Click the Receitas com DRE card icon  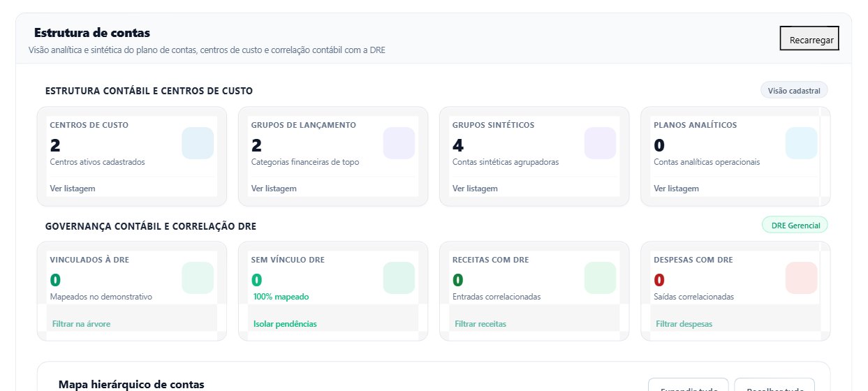[600, 278]
